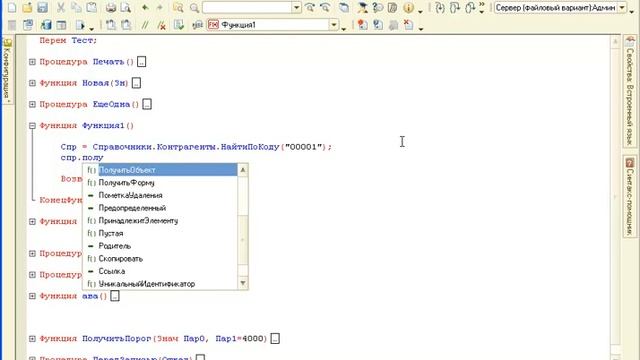The height and width of the screenshot is (360, 640).
Task: Click the collapsed body box after Пар1=4000)
Action: click(275, 338)
